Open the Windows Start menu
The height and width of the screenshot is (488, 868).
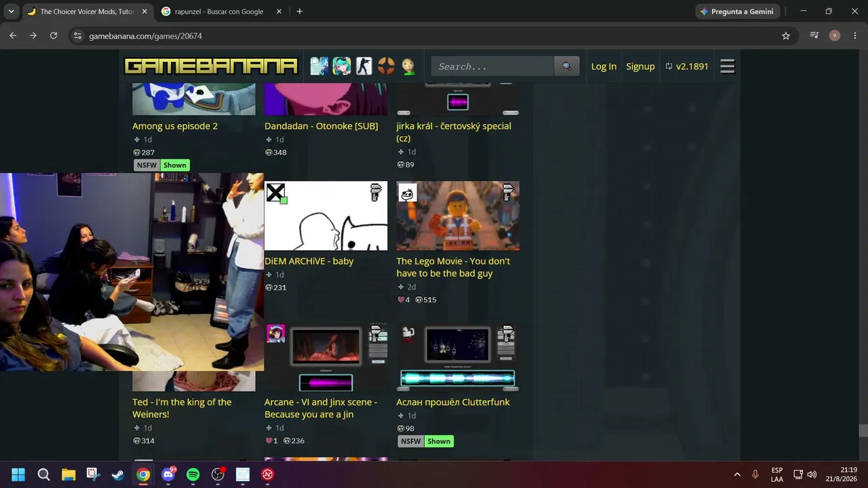[18, 474]
